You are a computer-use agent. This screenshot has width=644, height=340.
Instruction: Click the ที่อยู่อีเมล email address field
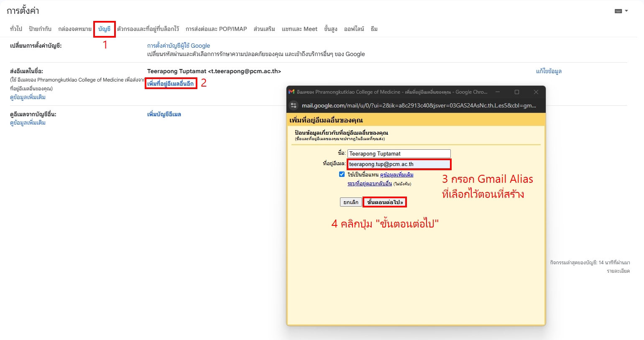[399, 164]
